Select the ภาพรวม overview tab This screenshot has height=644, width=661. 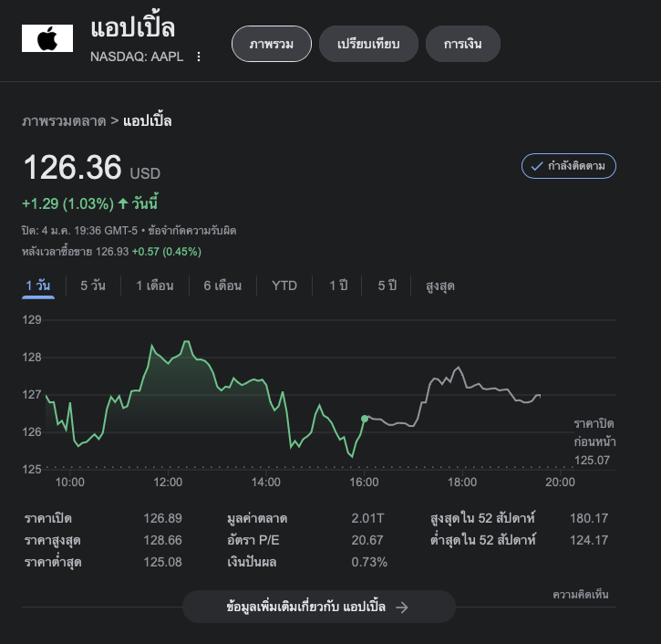click(272, 44)
